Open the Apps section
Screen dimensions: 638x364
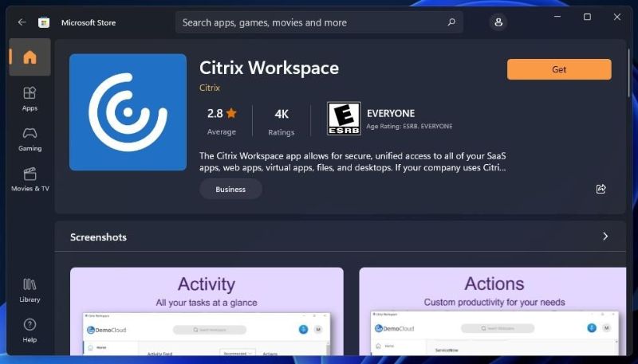tap(30, 99)
